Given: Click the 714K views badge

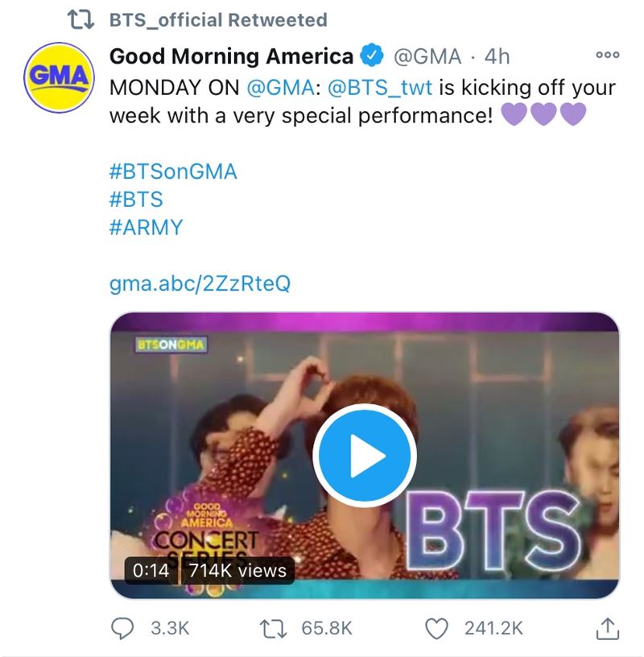Looking at the screenshot, I should (x=237, y=571).
